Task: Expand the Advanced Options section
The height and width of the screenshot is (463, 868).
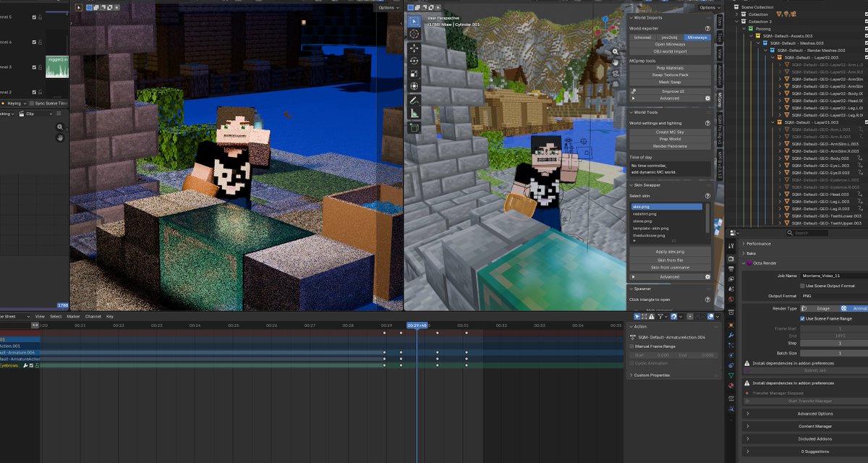Action: click(816, 414)
